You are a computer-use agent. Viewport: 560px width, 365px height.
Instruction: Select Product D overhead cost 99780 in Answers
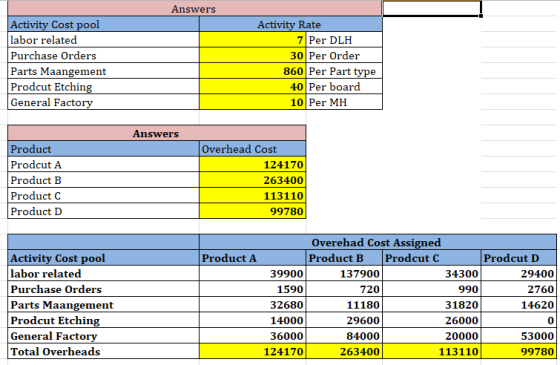click(252, 211)
